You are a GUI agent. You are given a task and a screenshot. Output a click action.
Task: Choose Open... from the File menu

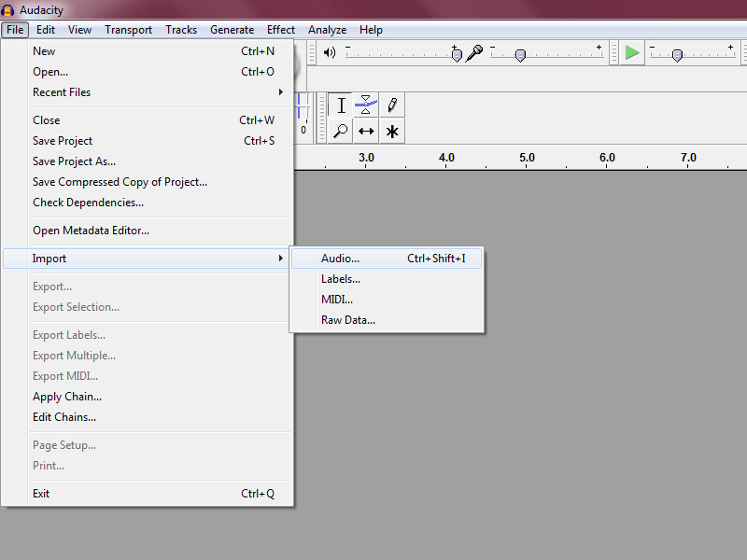coord(148,72)
